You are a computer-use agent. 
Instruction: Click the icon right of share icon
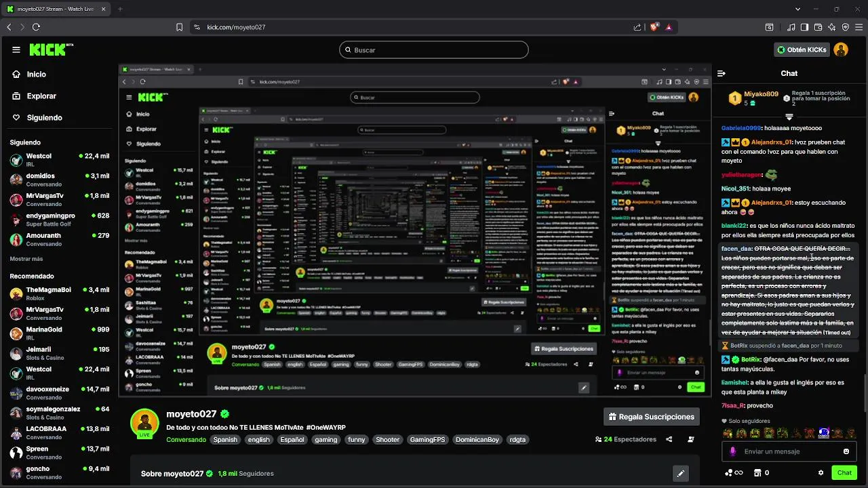coord(691,439)
